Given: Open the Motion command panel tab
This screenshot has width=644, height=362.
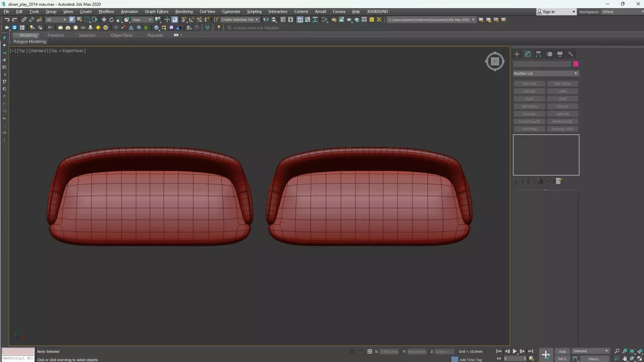Looking at the screenshot, I should (x=549, y=54).
